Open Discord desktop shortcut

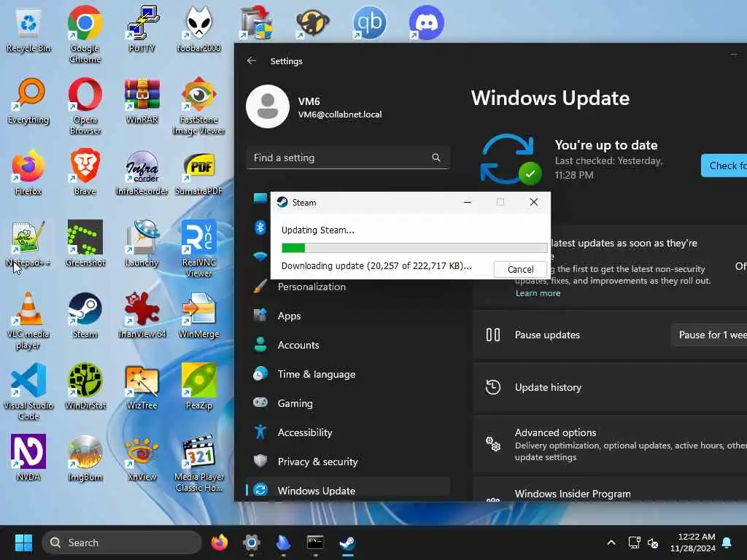coord(426,23)
